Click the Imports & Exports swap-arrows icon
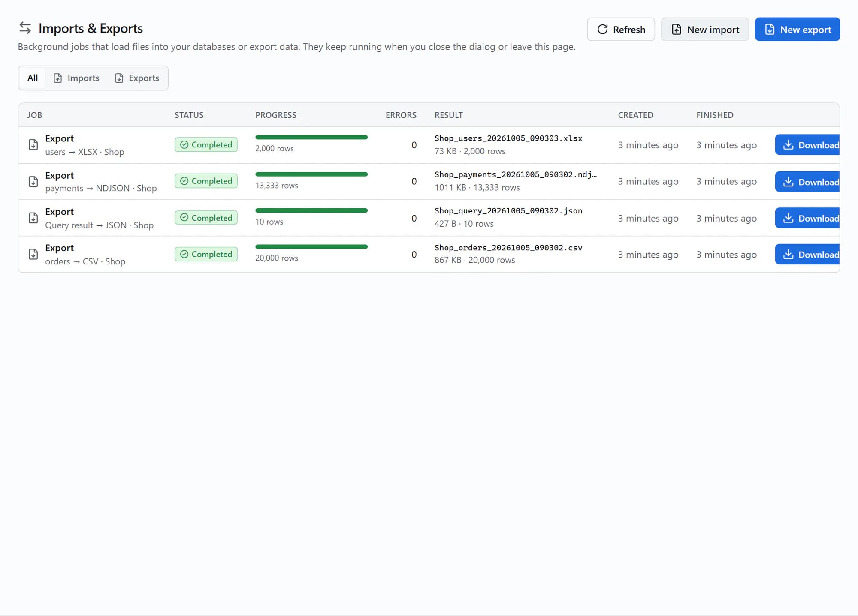The image size is (858, 616). [x=25, y=28]
